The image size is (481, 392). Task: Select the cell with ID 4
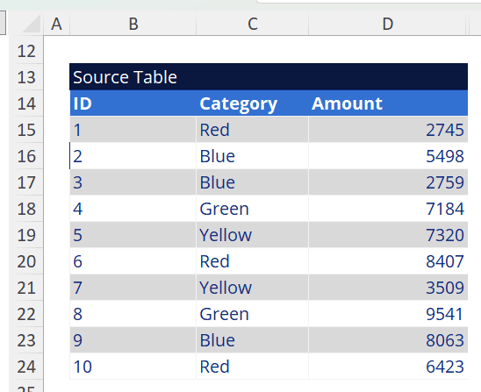click(133, 209)
